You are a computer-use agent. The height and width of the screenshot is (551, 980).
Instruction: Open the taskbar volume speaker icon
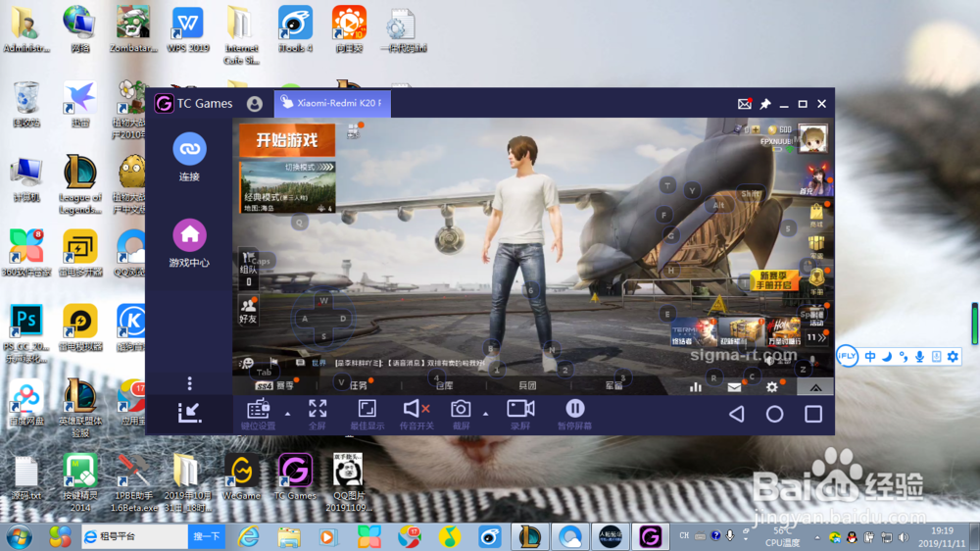tap(904, 537)
